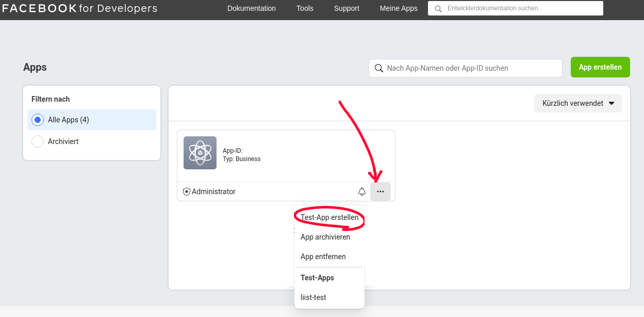Open the Dokumentation nav item
The height and width of the screenshot is (317, 644).
point(252,8)
